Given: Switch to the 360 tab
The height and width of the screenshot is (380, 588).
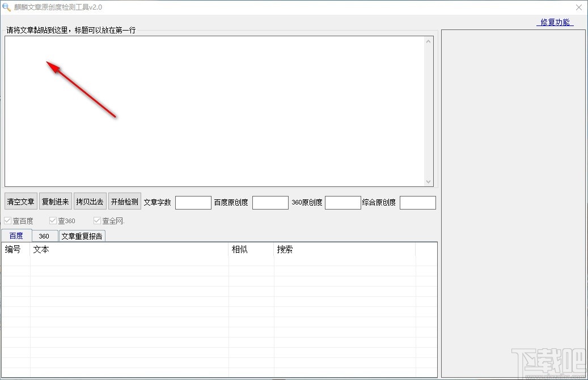Looking at the screenshot, I should (44, 236).
